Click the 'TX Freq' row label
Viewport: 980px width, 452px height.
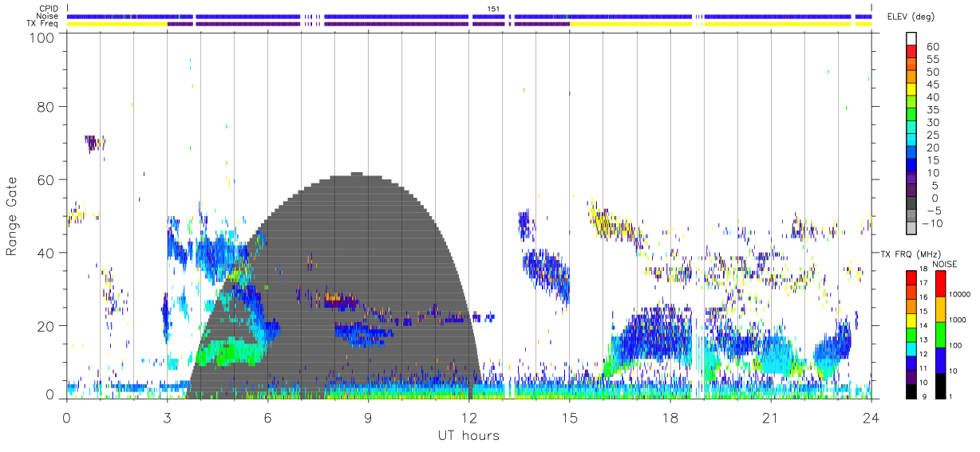(x=41, y=24)
